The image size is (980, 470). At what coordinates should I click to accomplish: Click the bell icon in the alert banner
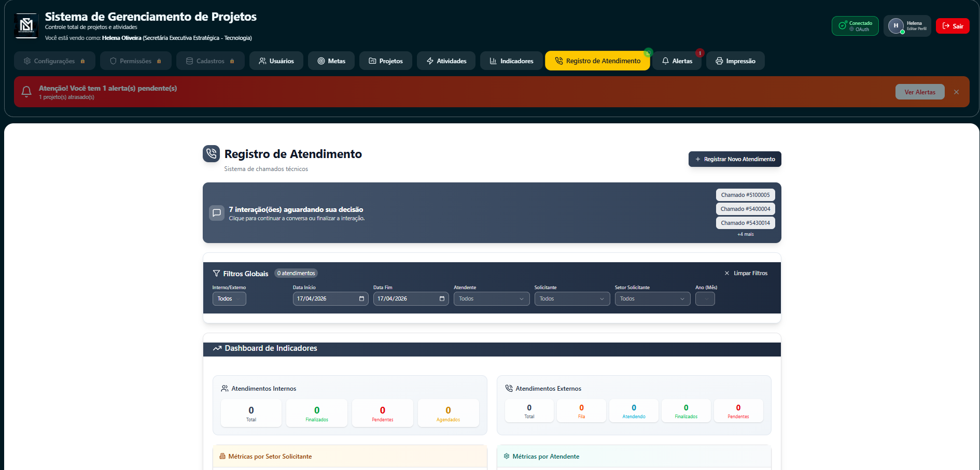26,92
